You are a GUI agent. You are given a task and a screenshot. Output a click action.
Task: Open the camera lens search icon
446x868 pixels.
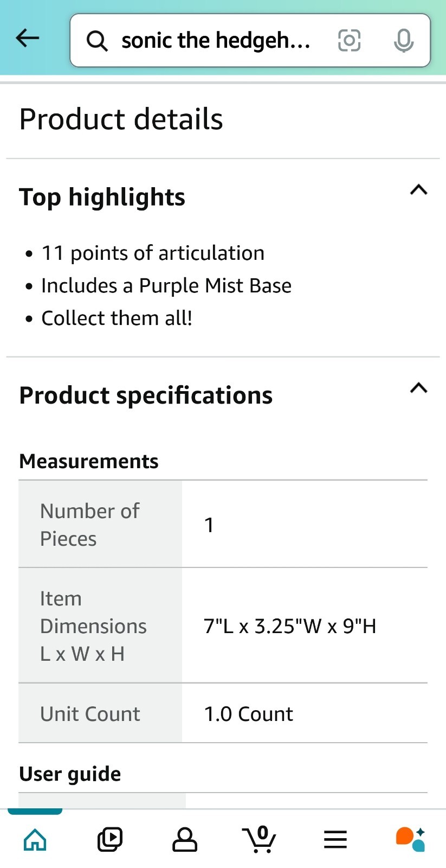point(349,41)
